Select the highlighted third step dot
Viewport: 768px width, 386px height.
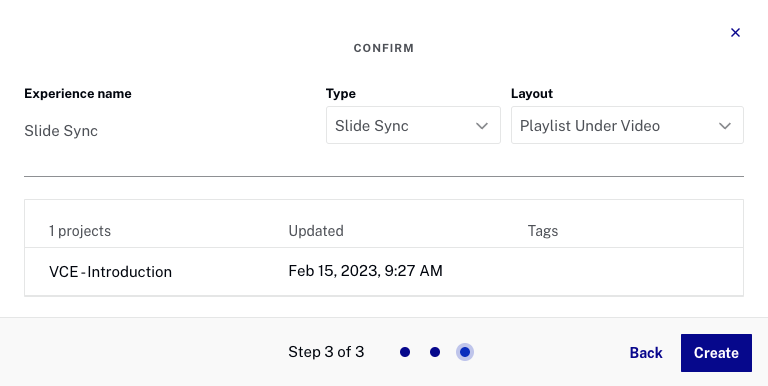[x=465, y=352]
